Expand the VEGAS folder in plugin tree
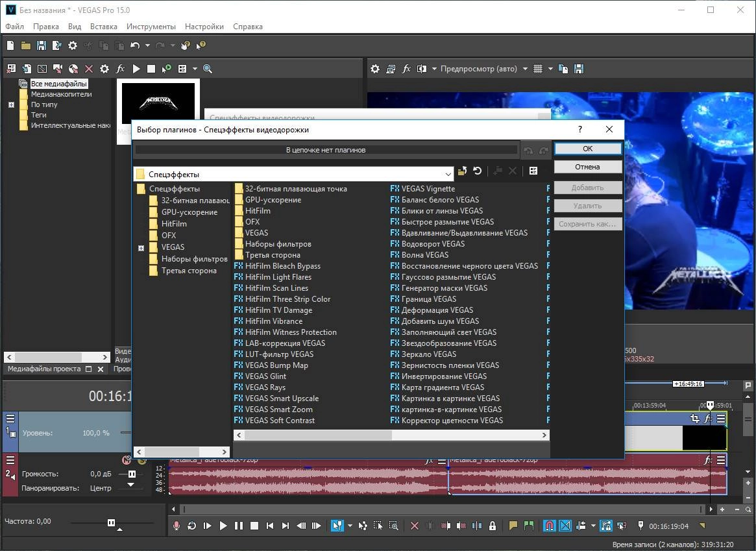Viewport: 756px width, 551px height. coord(141,249)
